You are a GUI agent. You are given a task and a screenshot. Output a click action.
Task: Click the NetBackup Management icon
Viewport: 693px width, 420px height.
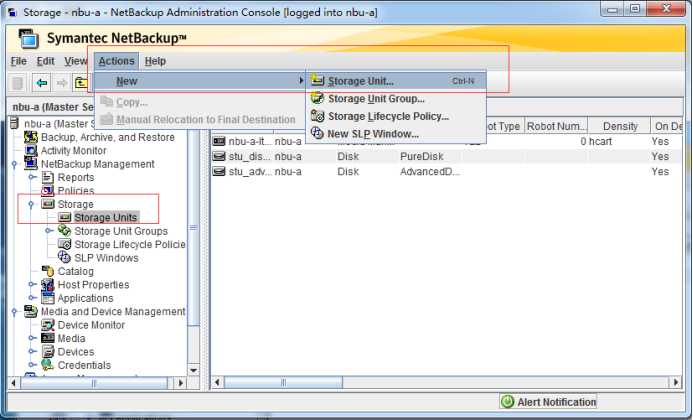pos(31,164)
